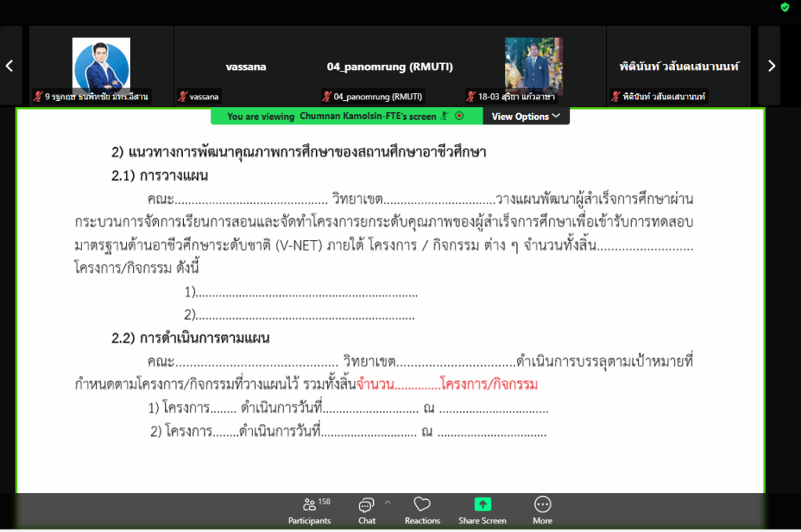
Task: Open the More options menu
Action: [x=542, y=509]
